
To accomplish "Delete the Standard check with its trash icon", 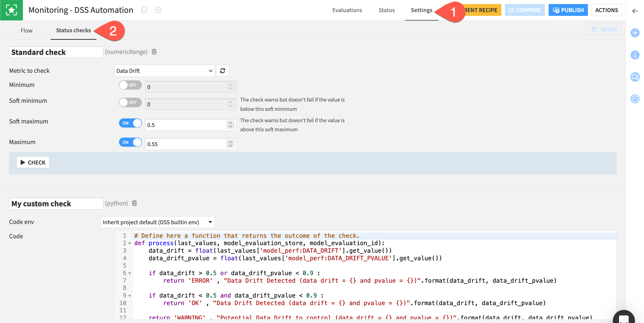I will coord(154,52).
